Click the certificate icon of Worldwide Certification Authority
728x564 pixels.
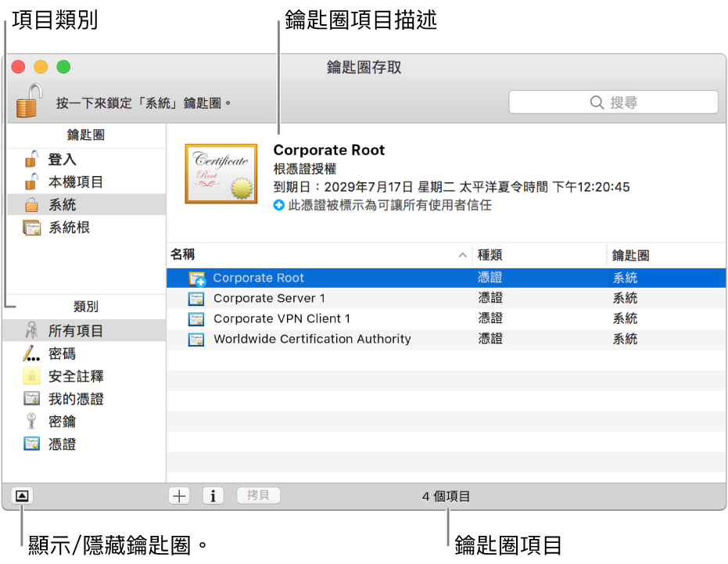coord(196,339)
